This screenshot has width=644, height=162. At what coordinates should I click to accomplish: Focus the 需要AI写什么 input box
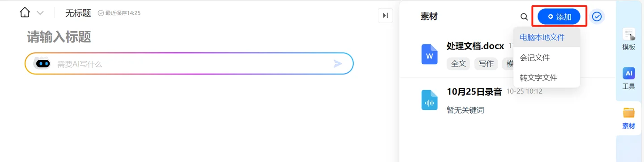(189, 64)
